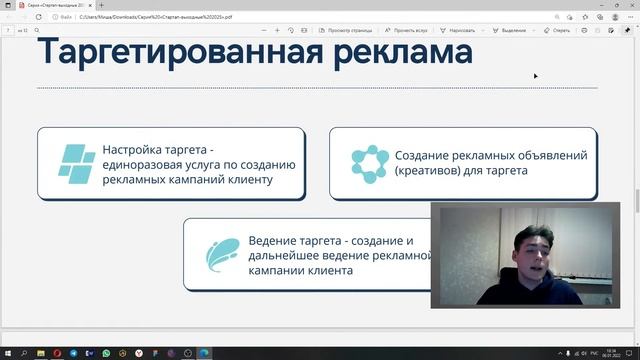Image resolution: width=640 pixels, height=360 pixels.
Task: Select the Draw tool (Нарисовать)
Action: coord(458,31)
